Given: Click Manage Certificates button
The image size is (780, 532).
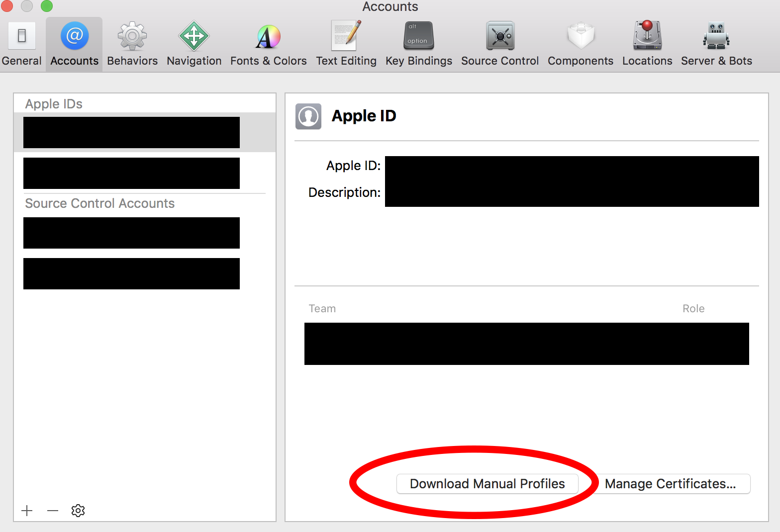Looking at the screenshot, I should 670,484.
